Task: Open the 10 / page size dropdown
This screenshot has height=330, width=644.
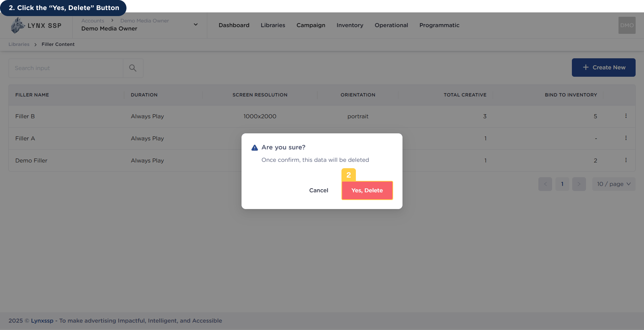Action: click(x=614, y=184)
